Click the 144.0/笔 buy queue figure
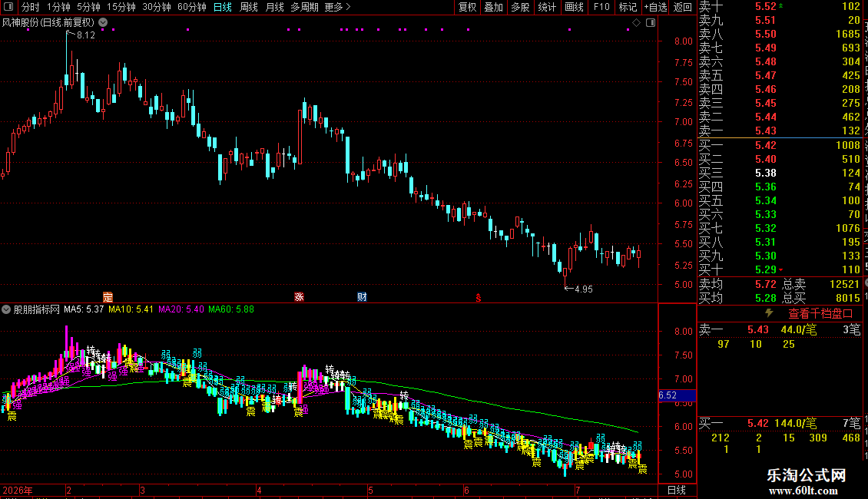Screen dimensions: 868x499 pyautogui.click(x=795, y=423)
